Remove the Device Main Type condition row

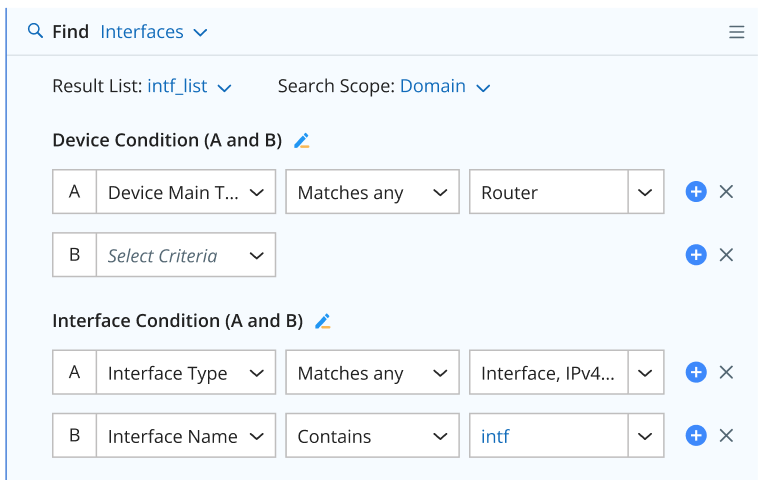727,192
